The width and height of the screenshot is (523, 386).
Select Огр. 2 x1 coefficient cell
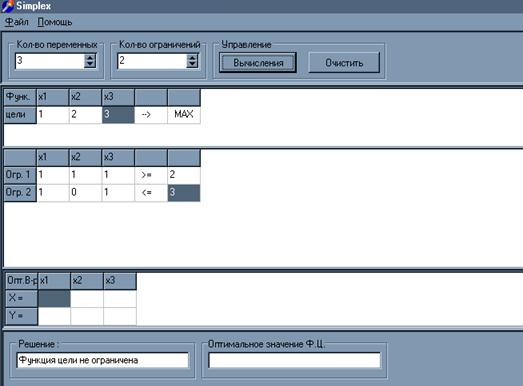[x=53, y=193]
